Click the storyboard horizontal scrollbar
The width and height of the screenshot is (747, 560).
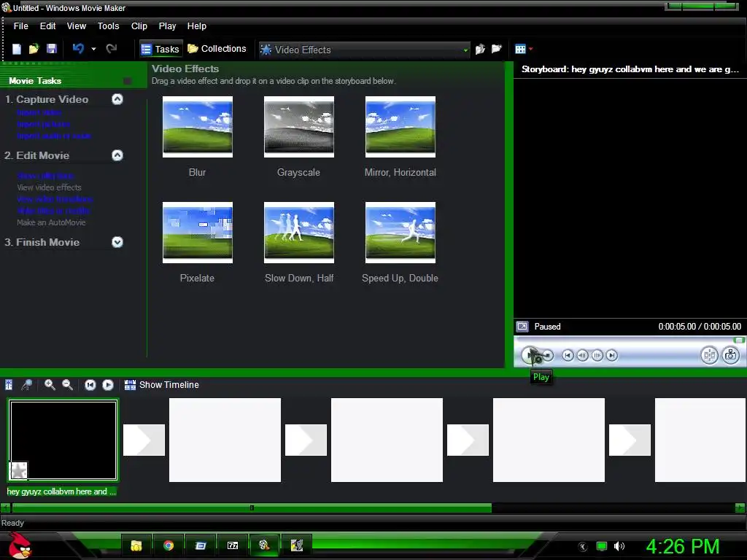[252, 507]
